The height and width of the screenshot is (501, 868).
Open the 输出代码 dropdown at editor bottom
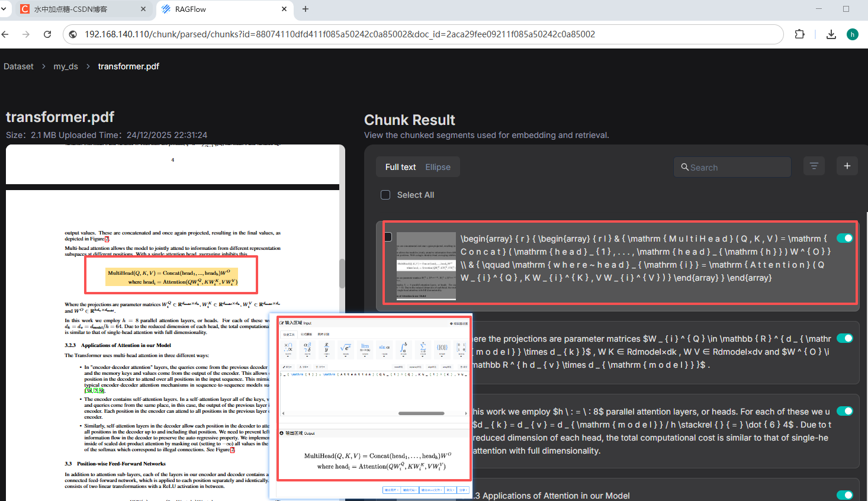coord(410,490)
